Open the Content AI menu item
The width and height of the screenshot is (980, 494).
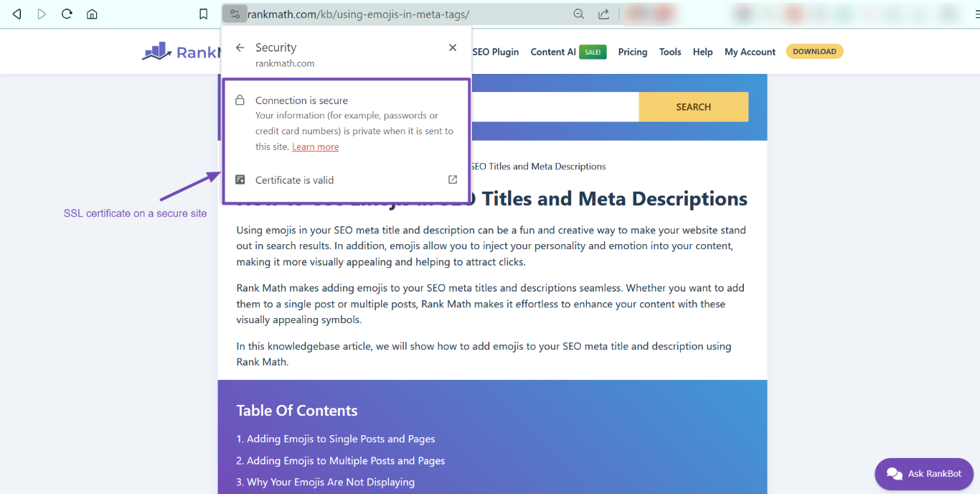[553, 52]
